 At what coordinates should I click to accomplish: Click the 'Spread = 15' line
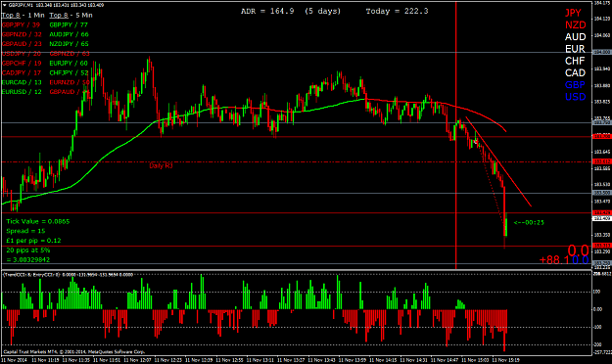click(25, 231)
